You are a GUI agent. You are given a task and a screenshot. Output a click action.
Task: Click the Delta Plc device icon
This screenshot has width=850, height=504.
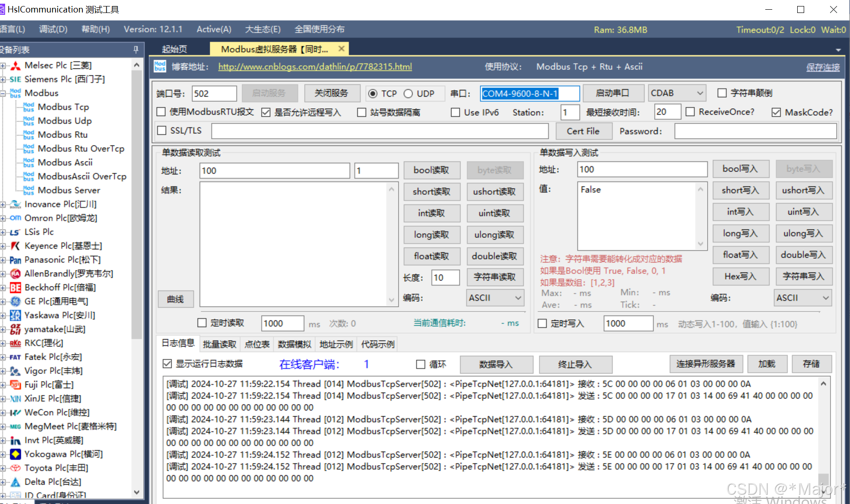click(x=14, y=482)
